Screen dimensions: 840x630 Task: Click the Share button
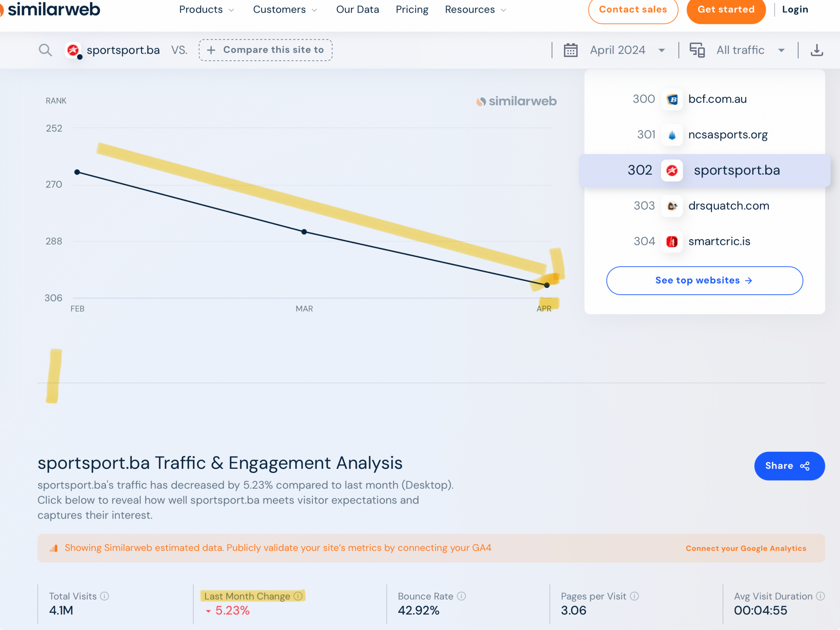click(789, 466)
